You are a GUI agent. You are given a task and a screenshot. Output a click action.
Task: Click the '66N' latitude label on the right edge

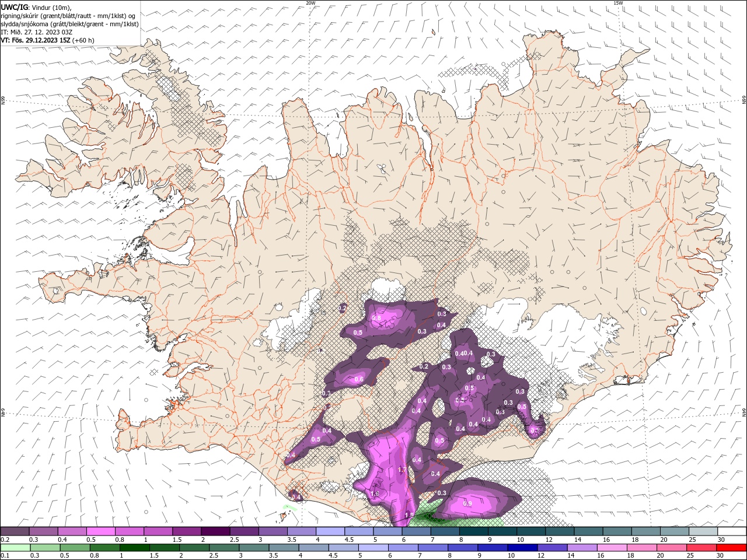[x=744, y=100]
